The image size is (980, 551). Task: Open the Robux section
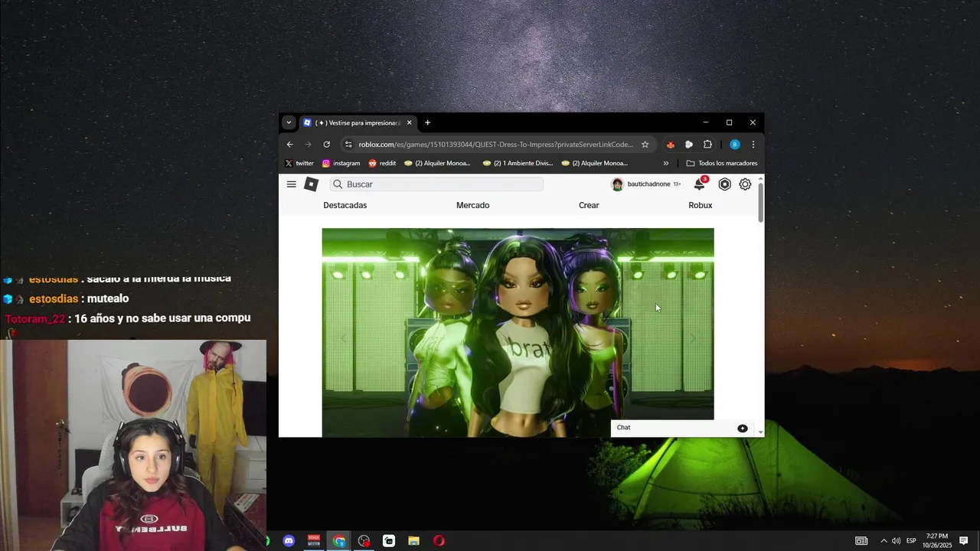point(700,205)
